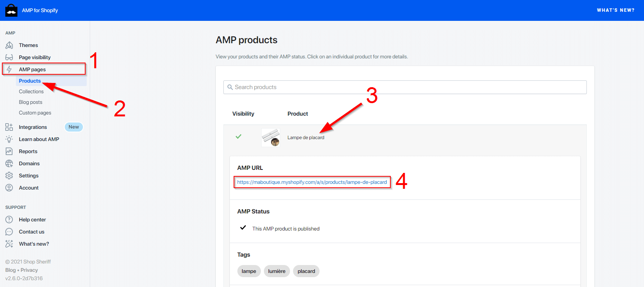This screenshot has height=287, width=644.
Task: Click the Settings gear icon
Action: (x=9, y=176)
